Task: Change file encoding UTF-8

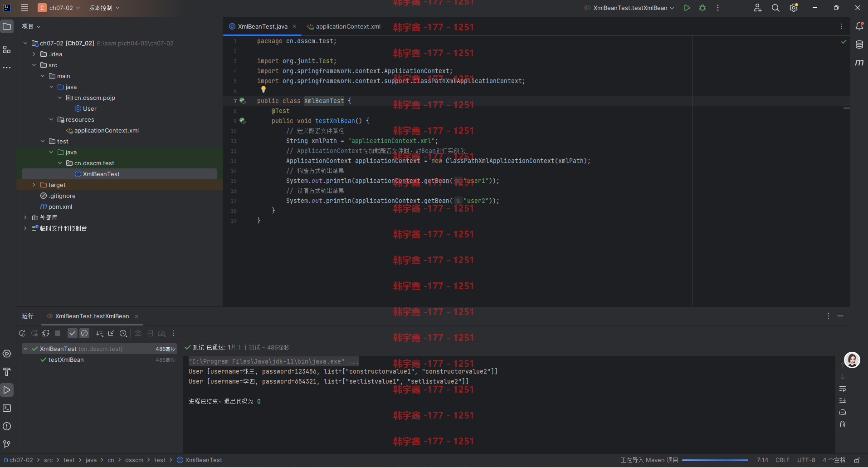Action: click(806, 460)
